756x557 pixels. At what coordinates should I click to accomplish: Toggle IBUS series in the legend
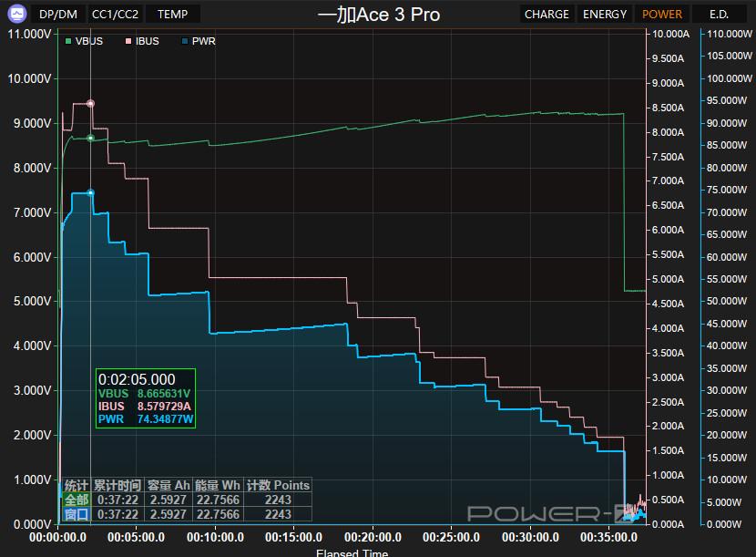click(x=142, y=42)
